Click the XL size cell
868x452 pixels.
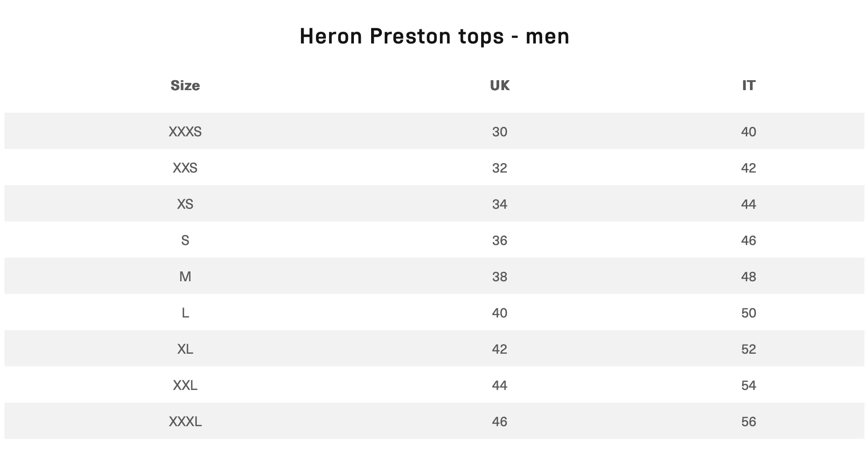point(185,349)
